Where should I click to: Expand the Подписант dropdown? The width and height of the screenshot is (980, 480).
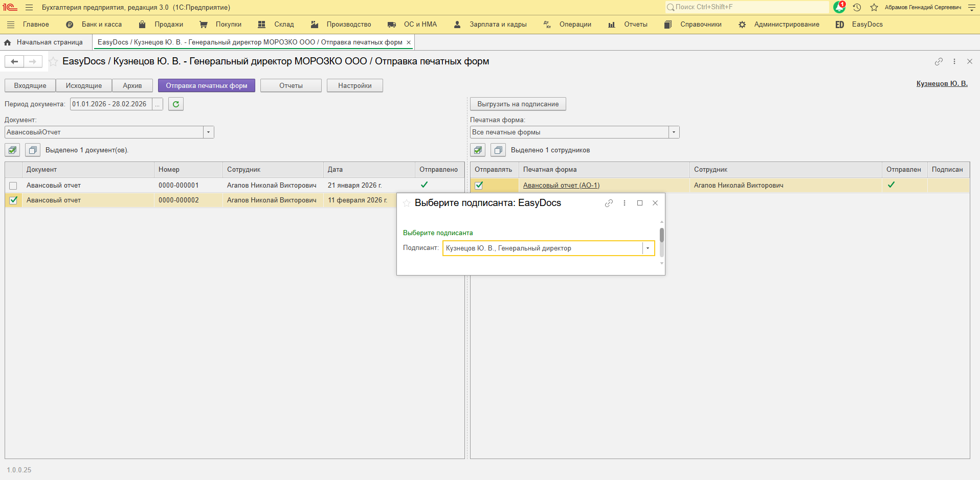[648, 248]
